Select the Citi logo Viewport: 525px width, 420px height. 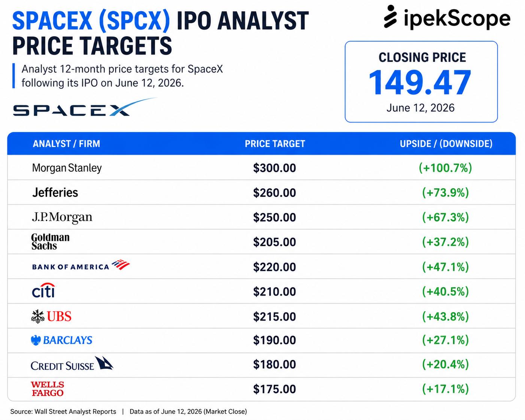click(x=43, y=290)
